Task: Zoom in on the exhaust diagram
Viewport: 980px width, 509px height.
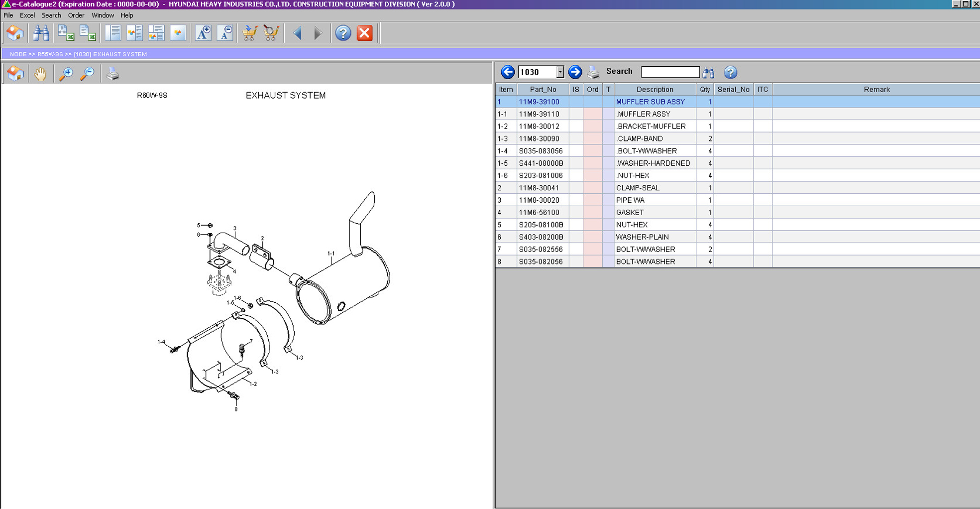Action: coord(66,74)
